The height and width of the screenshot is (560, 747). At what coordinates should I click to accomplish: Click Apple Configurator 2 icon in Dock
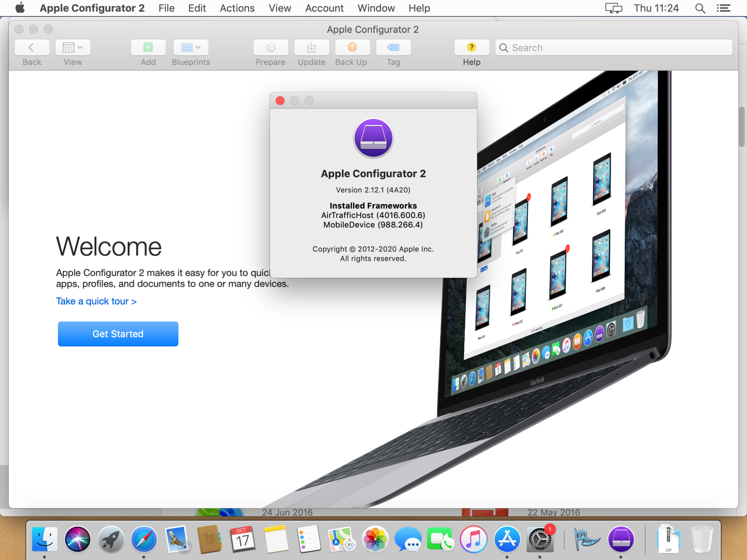pyautogui.click(x=621, y=539)
